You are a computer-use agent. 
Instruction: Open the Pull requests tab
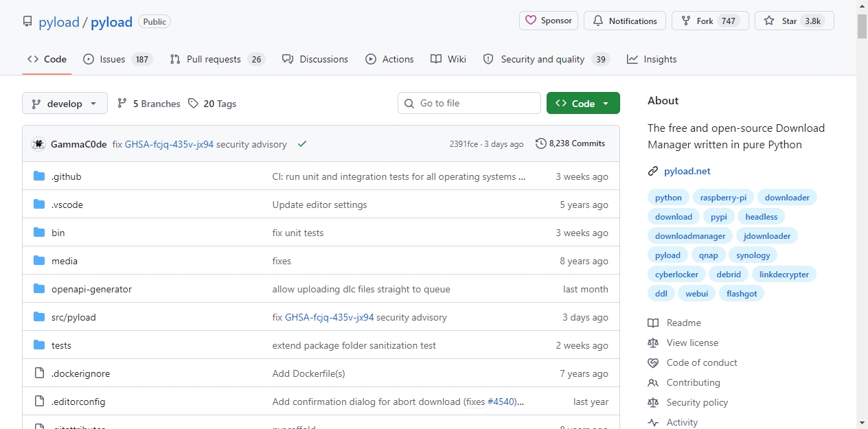217,59
